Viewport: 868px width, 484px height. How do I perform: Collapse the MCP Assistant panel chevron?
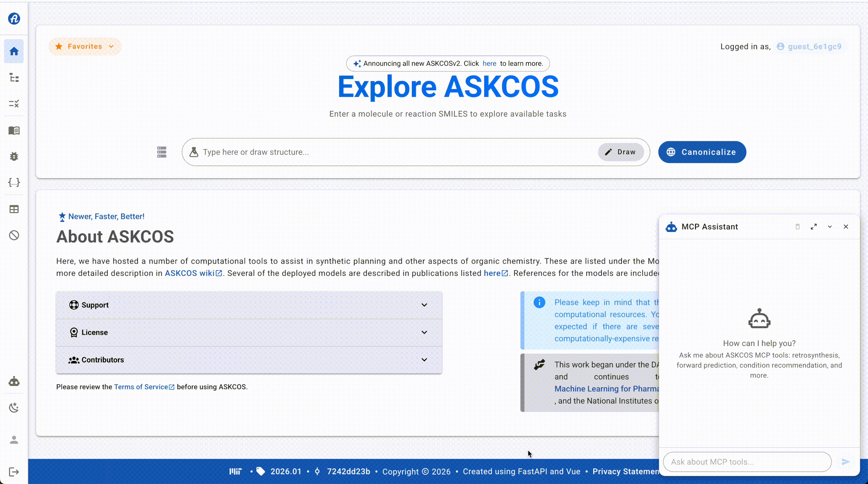[x=830, y=227]
